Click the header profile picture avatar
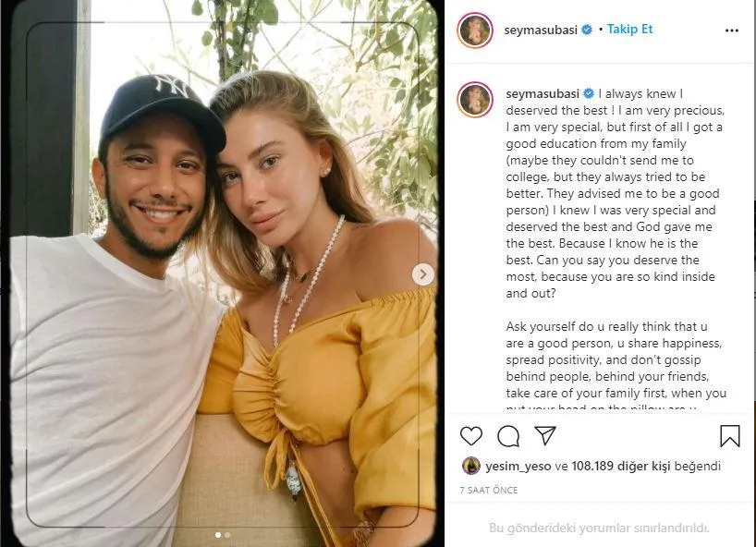 475,30
